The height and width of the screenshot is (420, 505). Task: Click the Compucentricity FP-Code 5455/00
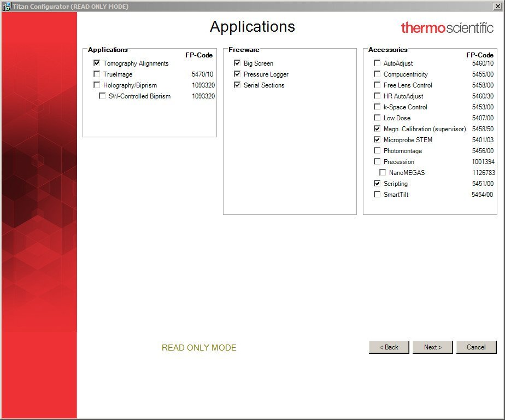point(483,74)
